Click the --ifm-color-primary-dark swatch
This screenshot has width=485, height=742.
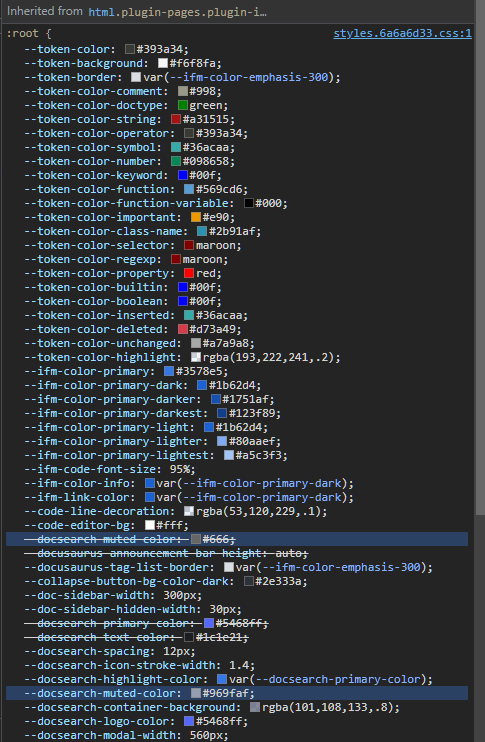point(202,385)
